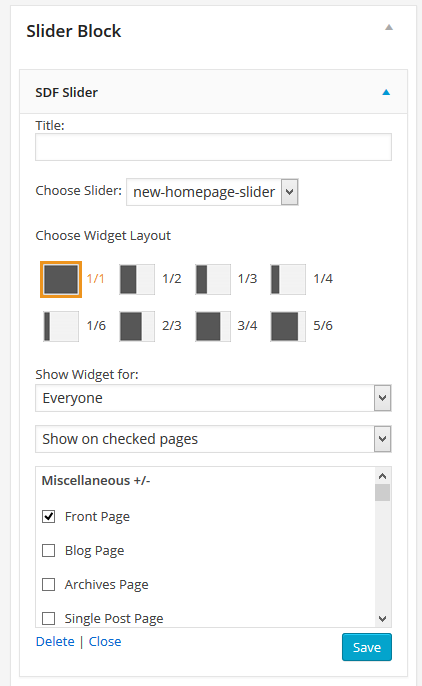Pick the 3/4 widget layout icon
The width and height of the screenshot is (422, 686).
point(213,326)
